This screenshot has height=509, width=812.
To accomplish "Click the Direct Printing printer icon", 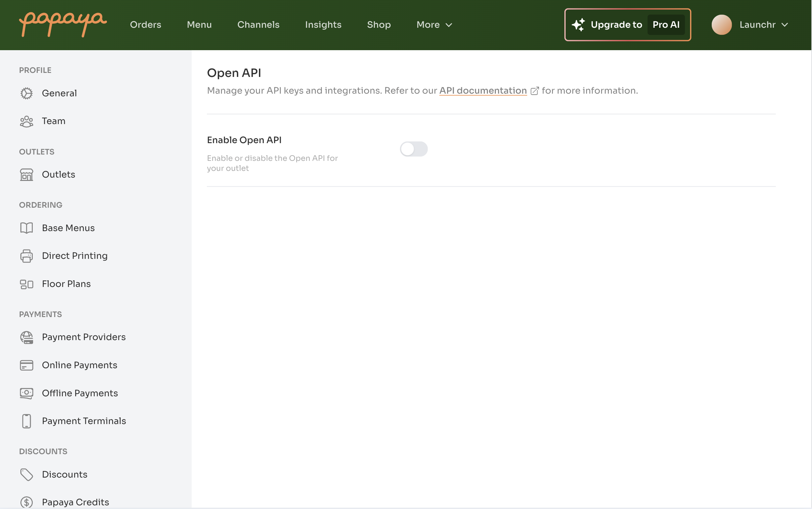I will (26, 256).
